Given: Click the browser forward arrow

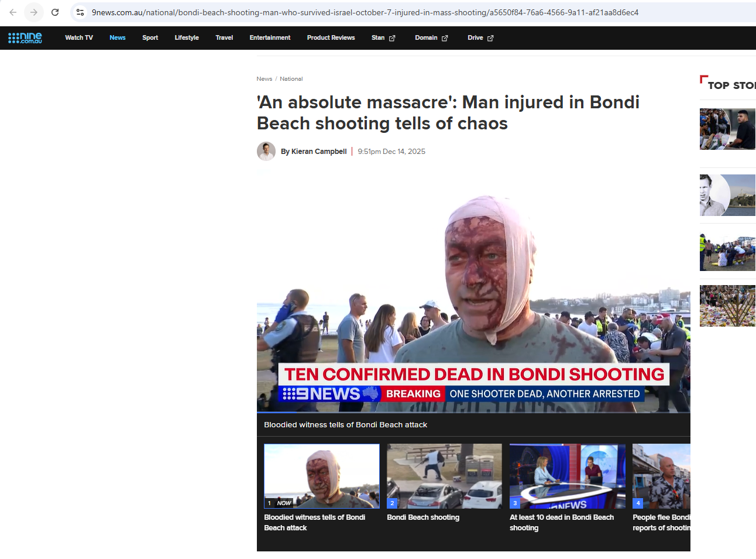Looking at the screenshot, I should coord(34,12).
